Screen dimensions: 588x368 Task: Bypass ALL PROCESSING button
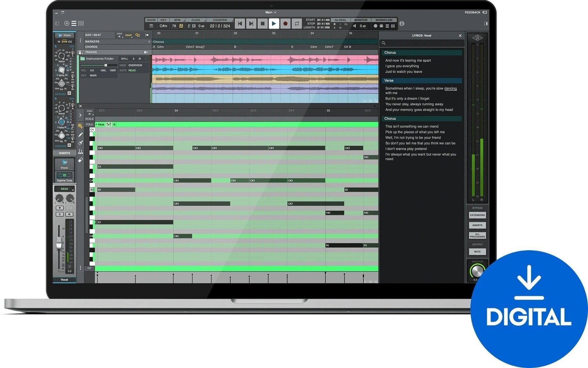point(477,236)
